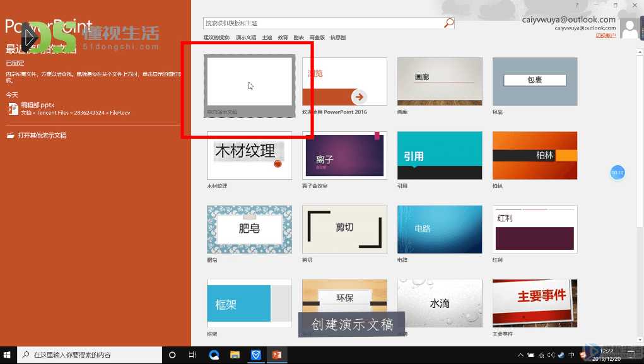Image resolution: width=644 pixels, height=364 pixels.
Task: Click suggested search 商业版
Action: pyautogui.click(x=317, y=37)
